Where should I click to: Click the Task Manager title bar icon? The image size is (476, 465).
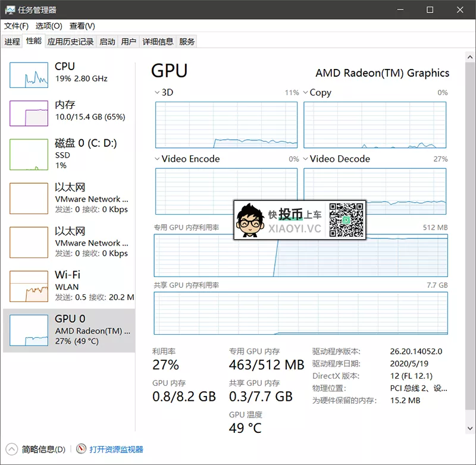coord(10,10)
